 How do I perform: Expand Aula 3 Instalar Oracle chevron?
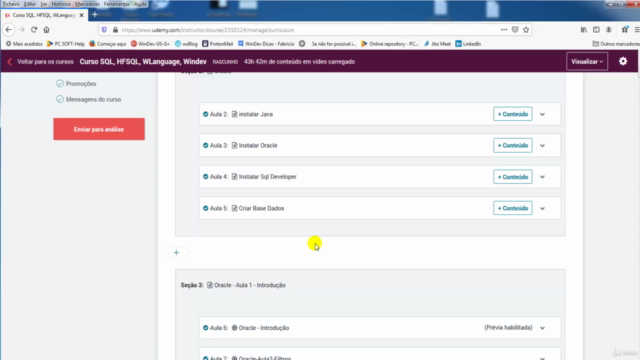pos(542,146)
